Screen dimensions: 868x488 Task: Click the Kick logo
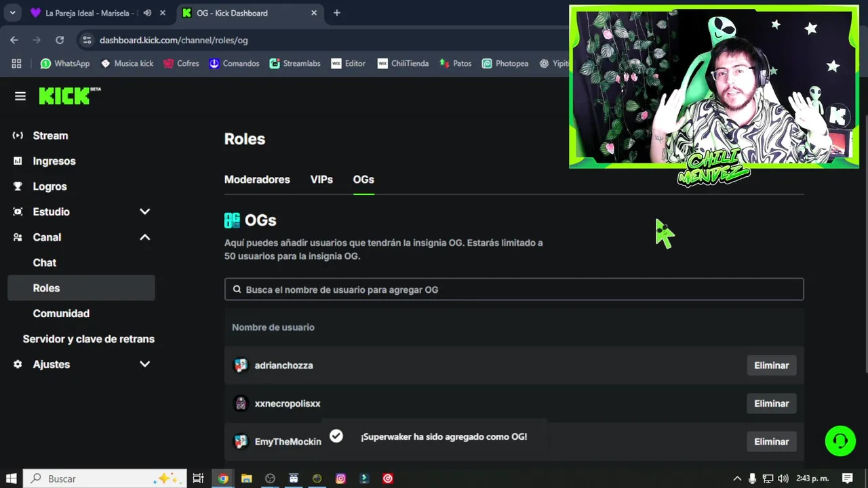coord(69,96)
